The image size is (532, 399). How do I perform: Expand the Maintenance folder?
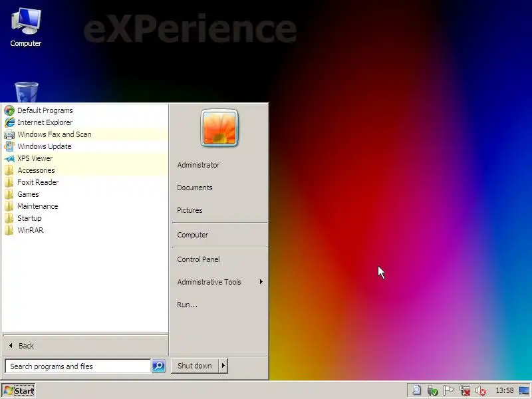click(x=85, y=206)
